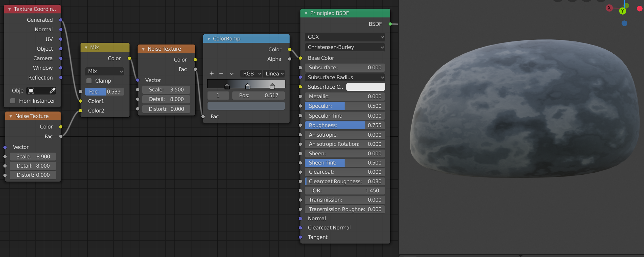Screen dimensions: 644x257
Task: Click the blue Z axis gizmo dot
Action: click(624, 23)
